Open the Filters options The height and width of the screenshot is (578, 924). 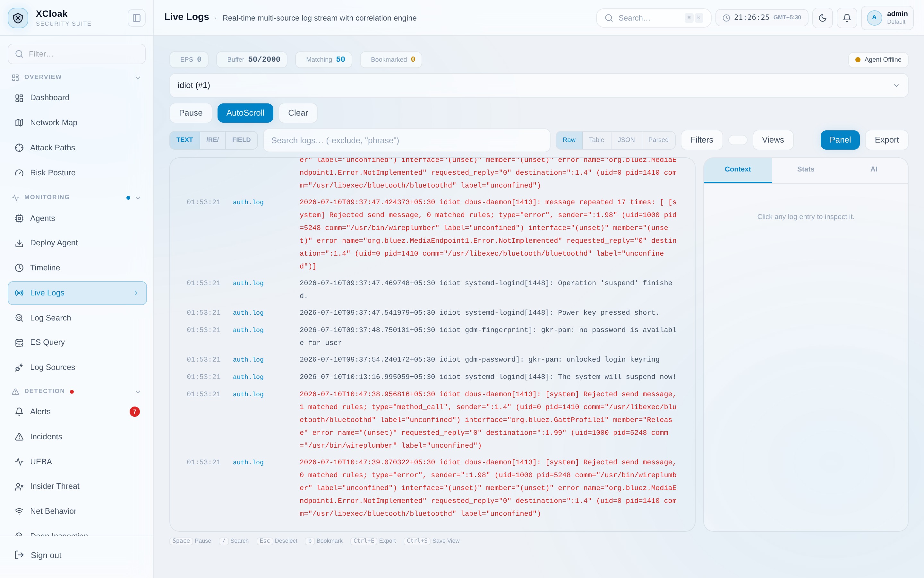pyautogui.click(x=701, y=140)
